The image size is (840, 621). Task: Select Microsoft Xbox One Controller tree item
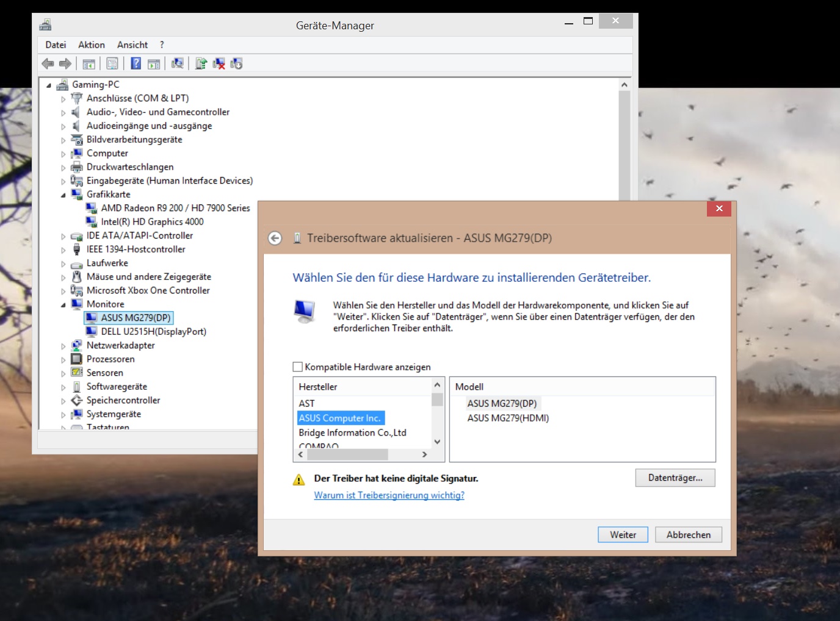pyautogui.click(x=148, y=290)
